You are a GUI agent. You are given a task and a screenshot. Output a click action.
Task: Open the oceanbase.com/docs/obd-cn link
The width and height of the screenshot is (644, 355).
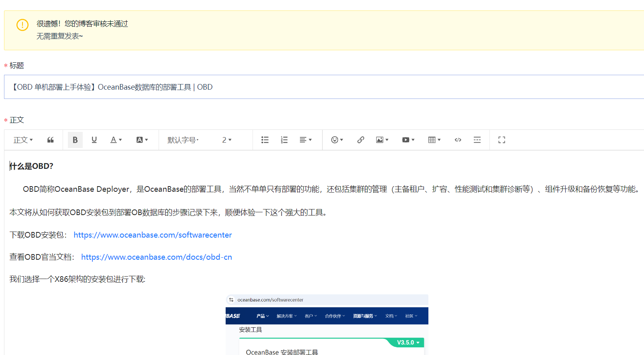tap(157, 257)
